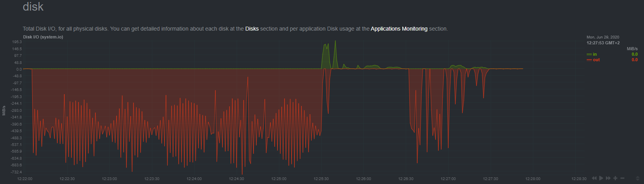Click the green "in" legend color swatch
Image resolution: width=644 pixels, height=184 pixels.
[589, 55]
